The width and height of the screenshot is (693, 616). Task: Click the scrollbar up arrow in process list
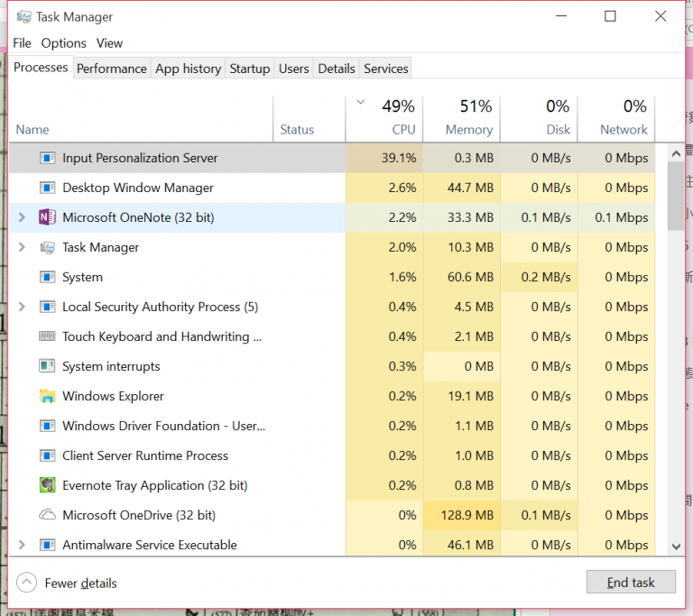676,153
